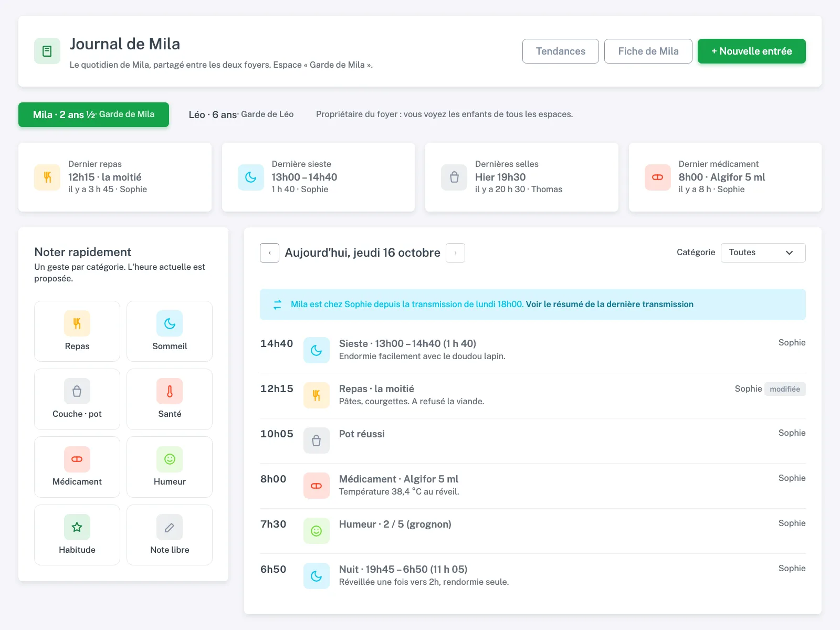Select the Mila · 2 ans ½ tab
This screenshot has width=840, height=630.
pos(93,114)
